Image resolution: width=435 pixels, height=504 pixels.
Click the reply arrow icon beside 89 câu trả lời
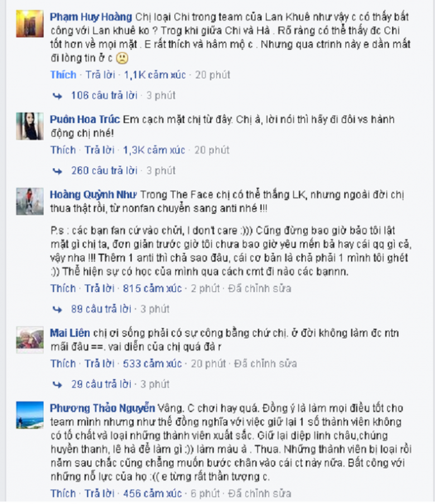click(57, 310)
